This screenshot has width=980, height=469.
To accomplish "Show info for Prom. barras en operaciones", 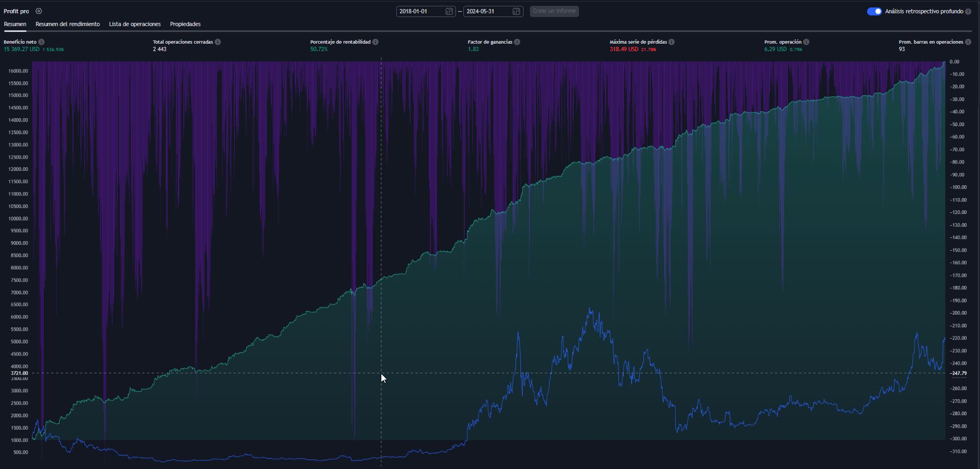I will pos(968,42).
